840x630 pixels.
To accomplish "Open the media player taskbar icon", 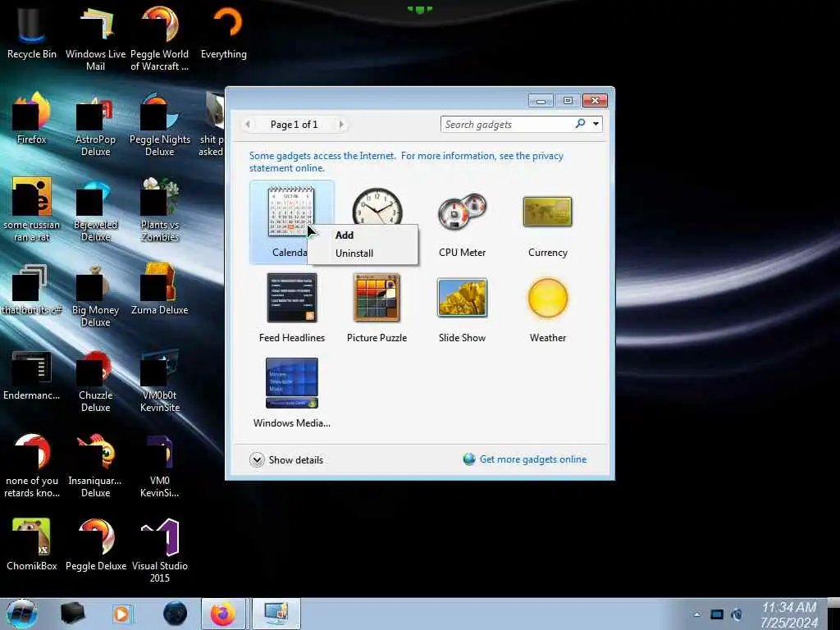I will (122, 614).
